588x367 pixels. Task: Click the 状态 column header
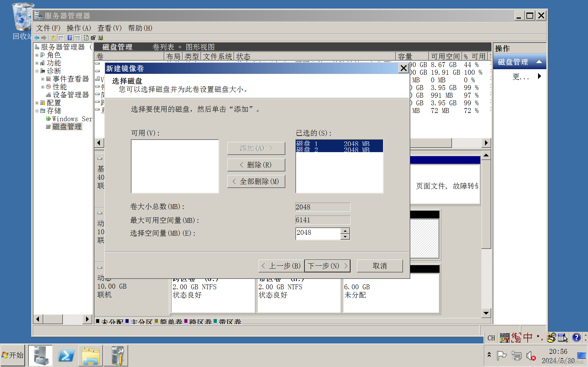pyautogui.click(x=315, y=56)
